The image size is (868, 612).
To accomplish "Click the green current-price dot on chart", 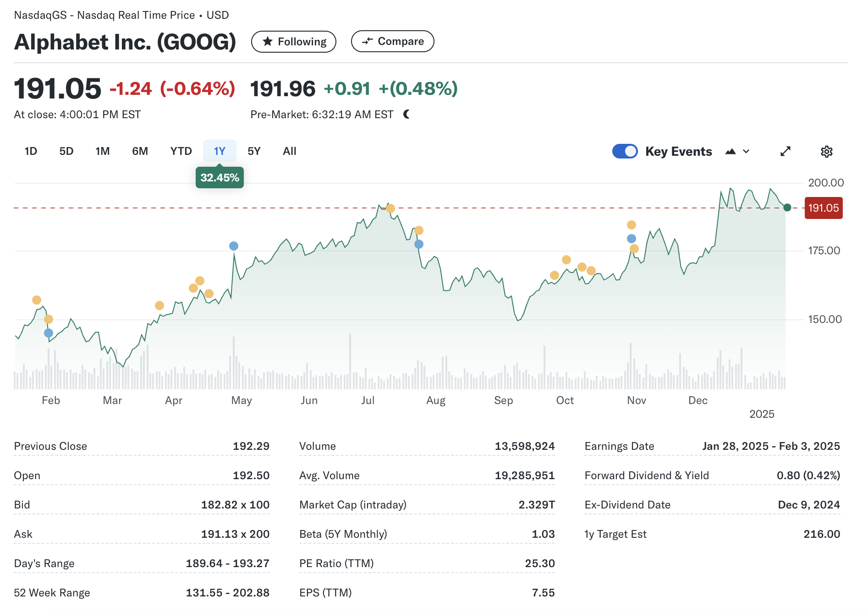I will (x=787, y=208).
